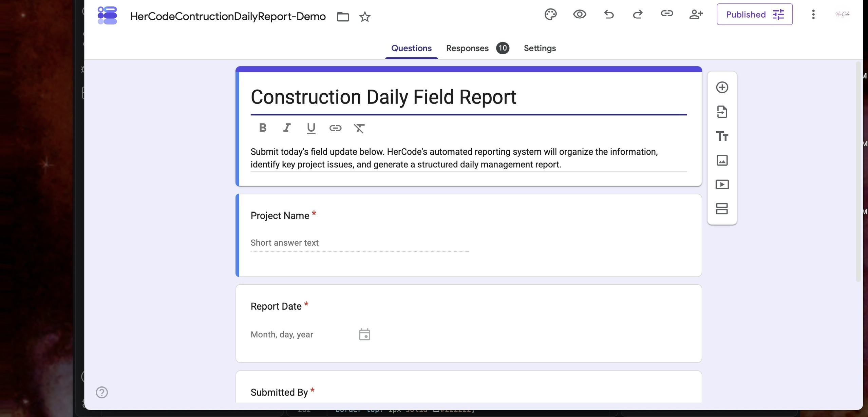The width and height of the screenshot is (868, 417).
Task: Edit the form description text
Action: (x=468, y=158)
